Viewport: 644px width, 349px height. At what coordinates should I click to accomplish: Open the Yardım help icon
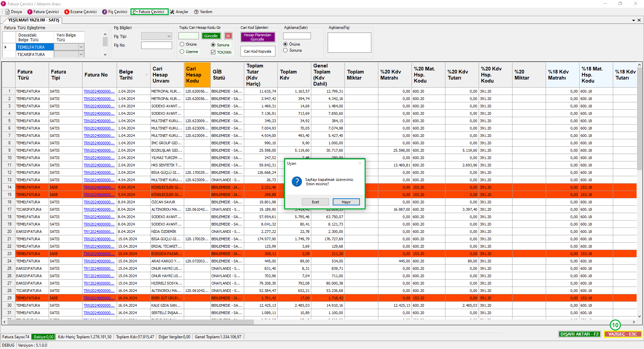pyautogui.click(x=196, y=12)
